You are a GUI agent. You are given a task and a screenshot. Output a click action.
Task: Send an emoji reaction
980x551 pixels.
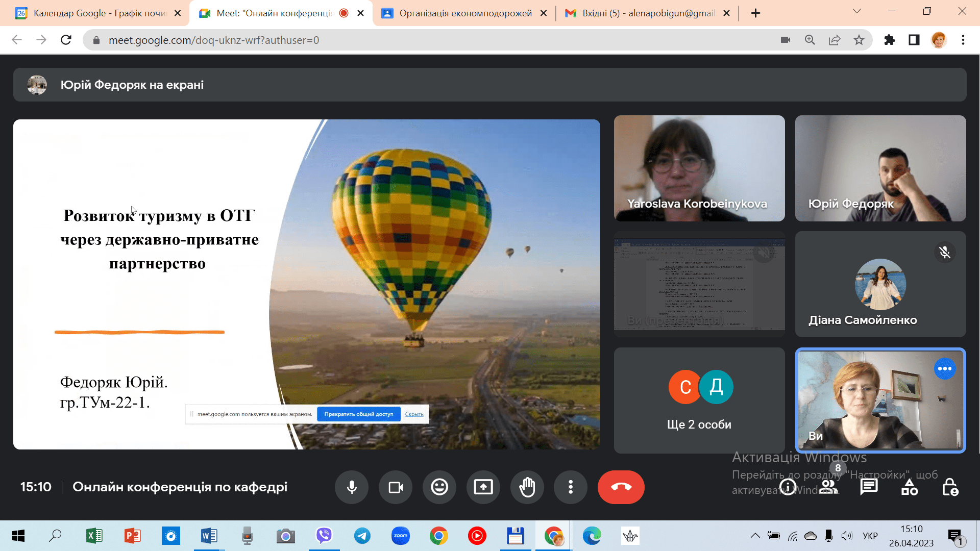[x=439, y=487]
